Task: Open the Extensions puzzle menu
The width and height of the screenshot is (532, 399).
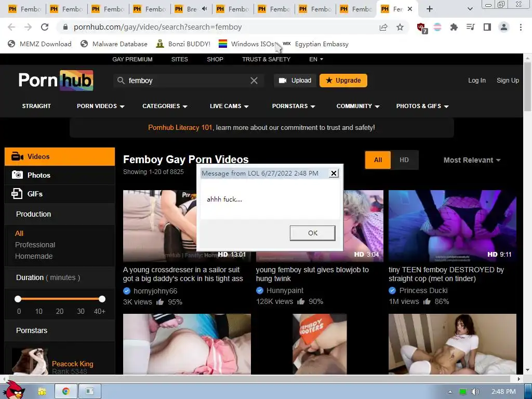Action: (x=454, y=27)
